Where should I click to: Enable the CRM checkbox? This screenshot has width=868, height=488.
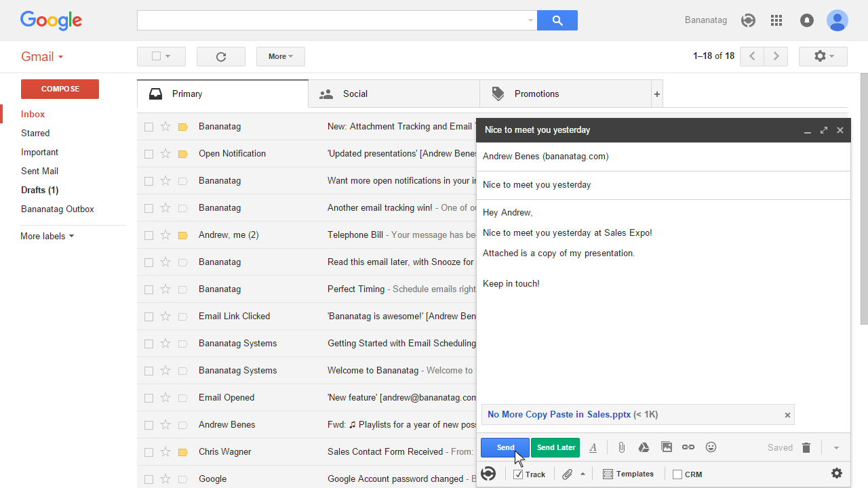[x=677, y=474]
